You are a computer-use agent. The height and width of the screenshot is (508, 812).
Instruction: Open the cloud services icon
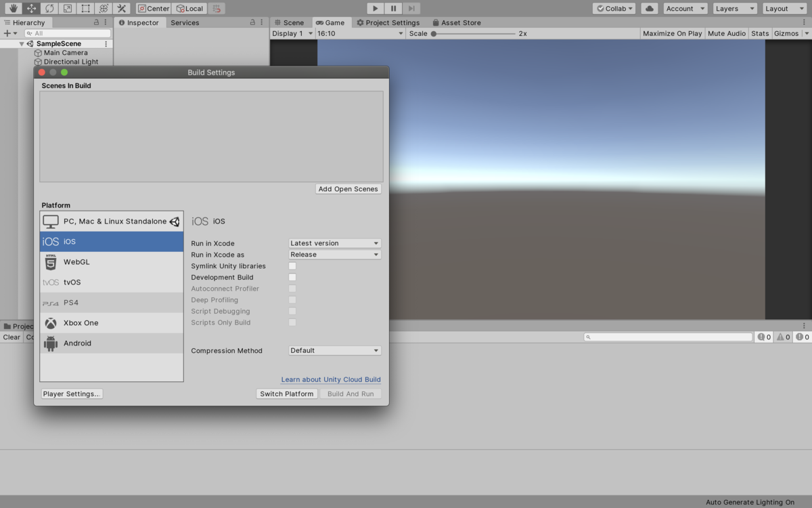[650, 9]
